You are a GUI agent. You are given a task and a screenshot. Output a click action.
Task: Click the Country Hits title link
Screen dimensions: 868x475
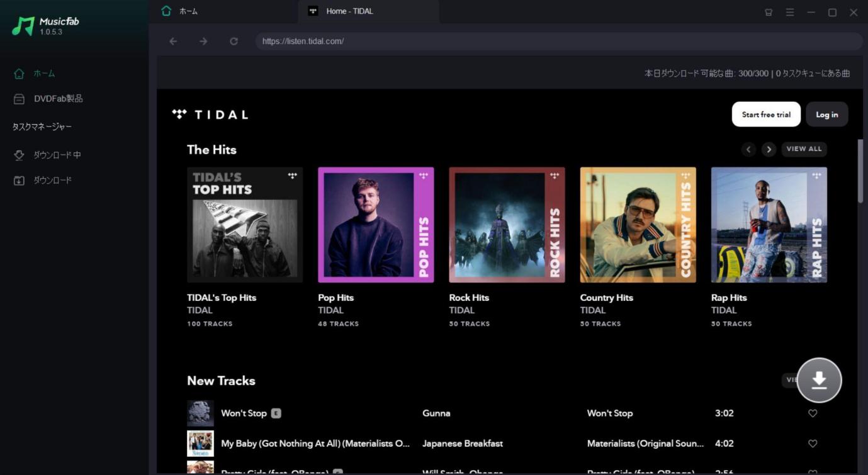pyautogui.click(x=606, y=298)
